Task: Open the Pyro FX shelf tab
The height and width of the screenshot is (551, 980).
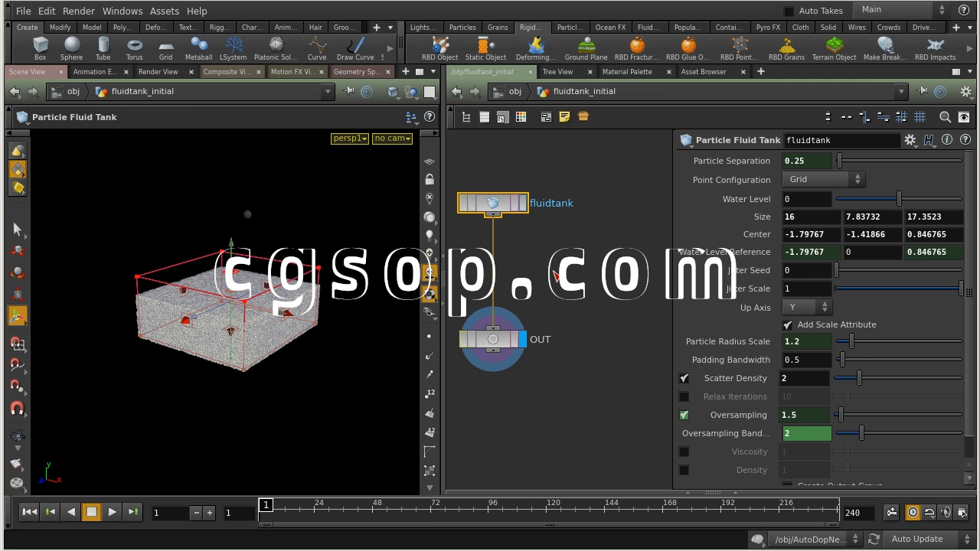Action: point(767,28)
